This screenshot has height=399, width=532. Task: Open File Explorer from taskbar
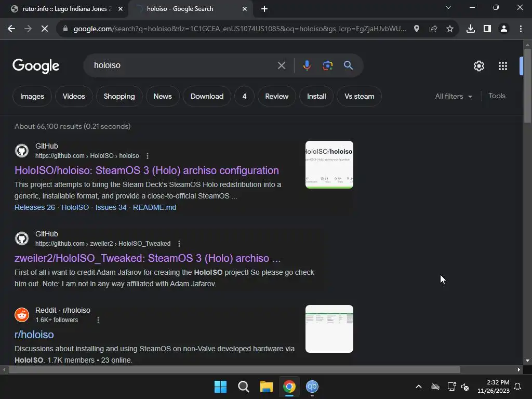click(x=267, y=387)
